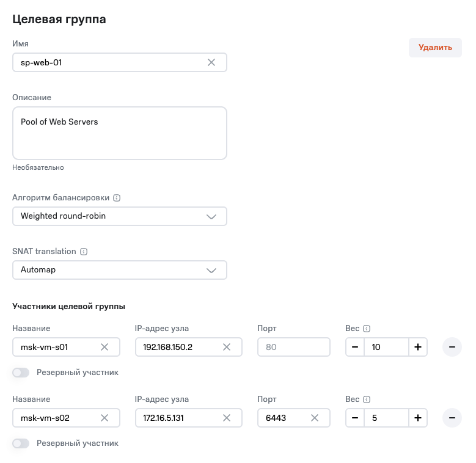Decrease weight of msk-vm-s01 member
The image size is (476, 463).
coord(355,347)
